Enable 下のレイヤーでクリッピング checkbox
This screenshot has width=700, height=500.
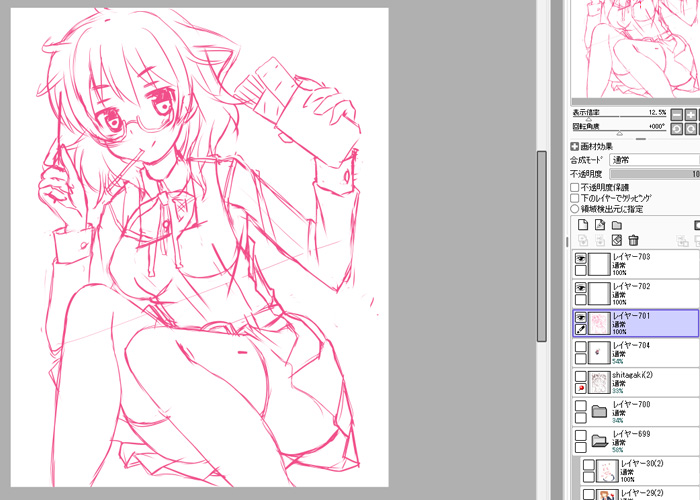click(575, 198)
